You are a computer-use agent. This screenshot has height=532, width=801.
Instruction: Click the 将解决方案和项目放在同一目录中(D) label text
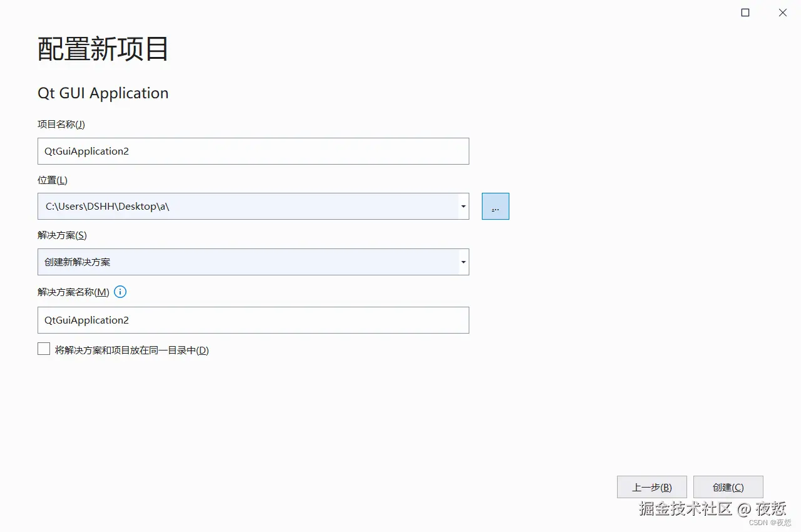click(x=132, y=350)
